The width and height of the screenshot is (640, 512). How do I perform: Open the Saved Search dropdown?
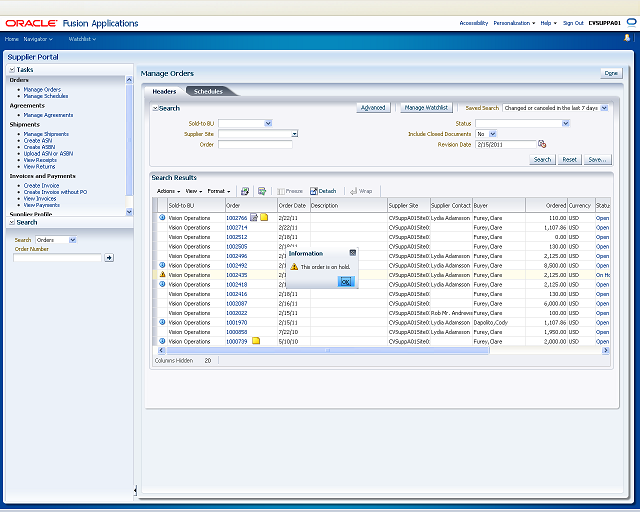[604, 108]
